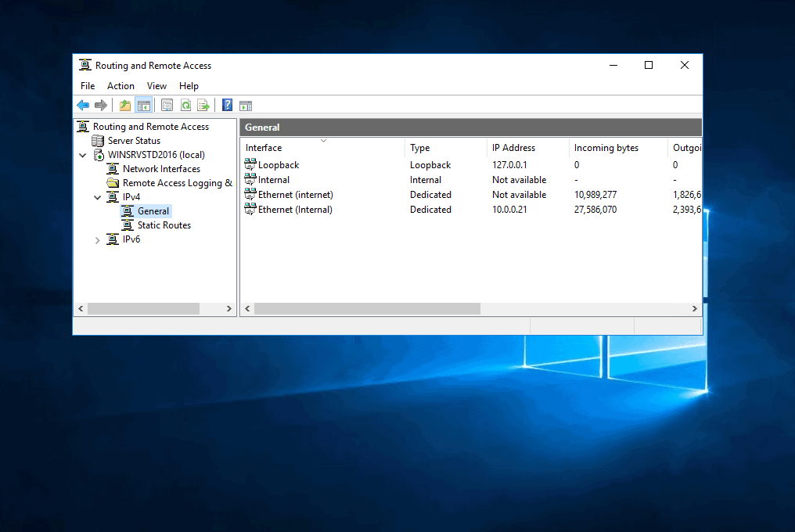Refresh the view with the green arrow icon
Viewport: 795px width, 532px height.
click(x=185, y=106)
